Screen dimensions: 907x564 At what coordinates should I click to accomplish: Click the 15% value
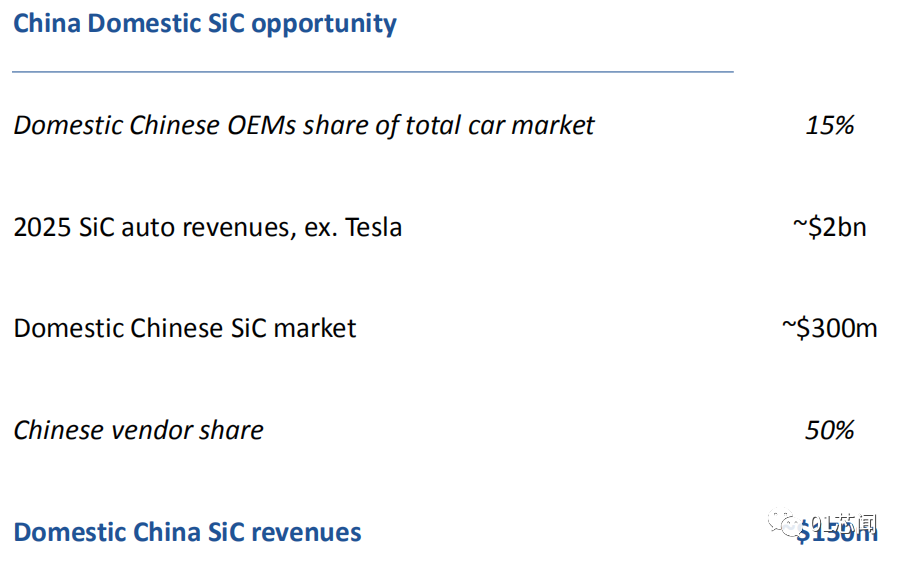(829, 126)
